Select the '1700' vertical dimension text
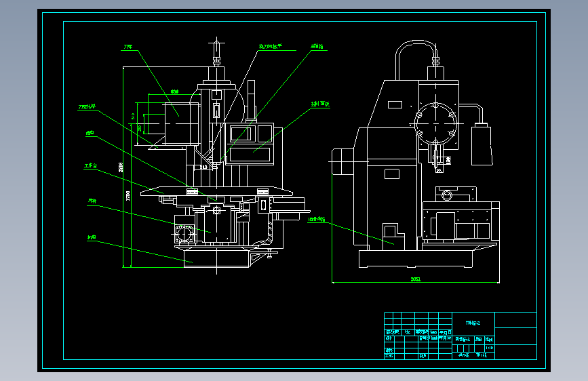Screen dimensions: 588x381 [128, 196]
